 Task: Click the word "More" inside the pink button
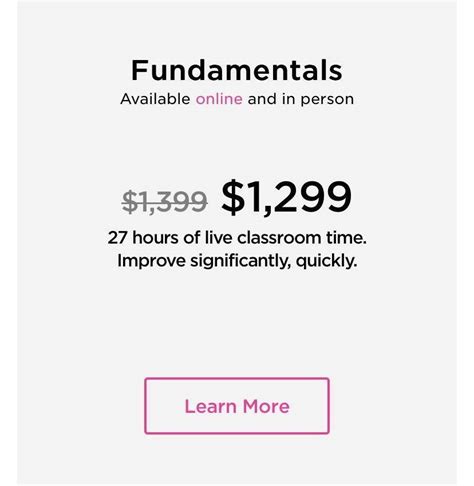click(266, 406)
